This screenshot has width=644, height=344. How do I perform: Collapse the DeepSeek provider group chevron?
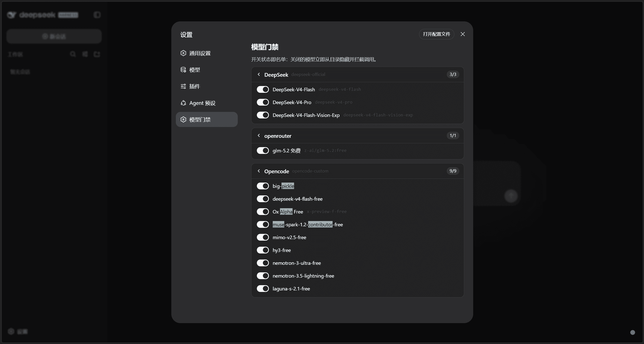click(x=259, y=74)
